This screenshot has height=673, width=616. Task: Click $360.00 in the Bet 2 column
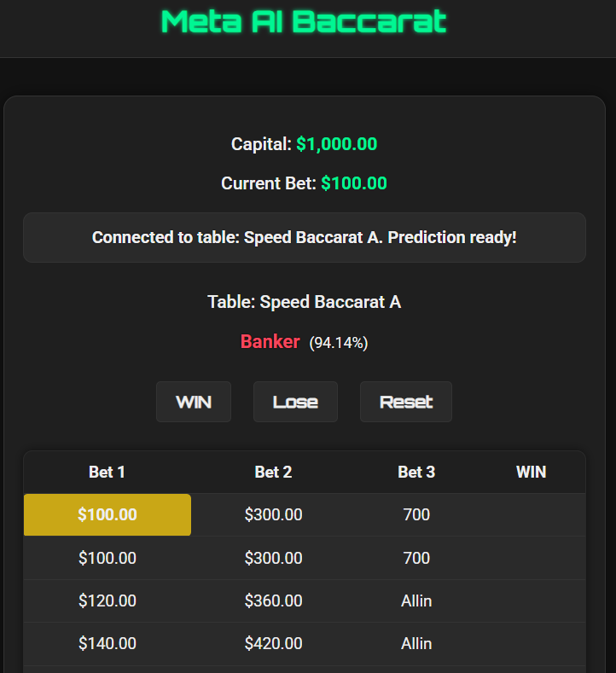pos(273,601)
